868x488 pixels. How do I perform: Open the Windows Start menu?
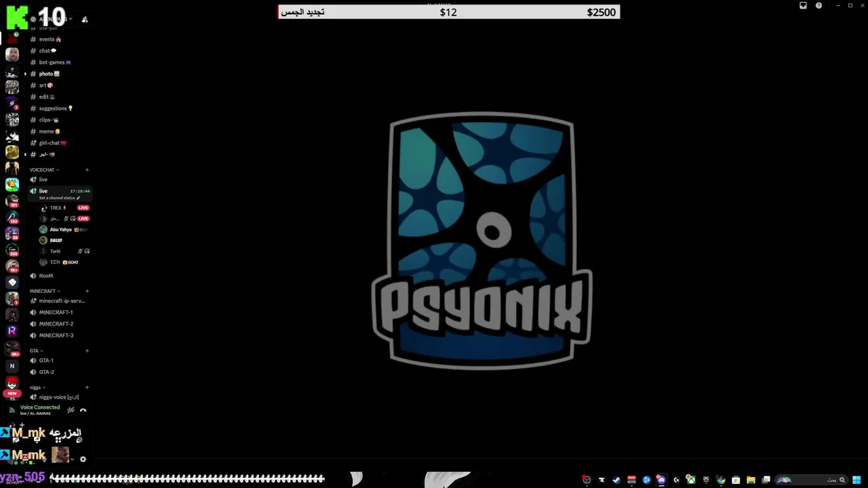click(x=856, y=480)
